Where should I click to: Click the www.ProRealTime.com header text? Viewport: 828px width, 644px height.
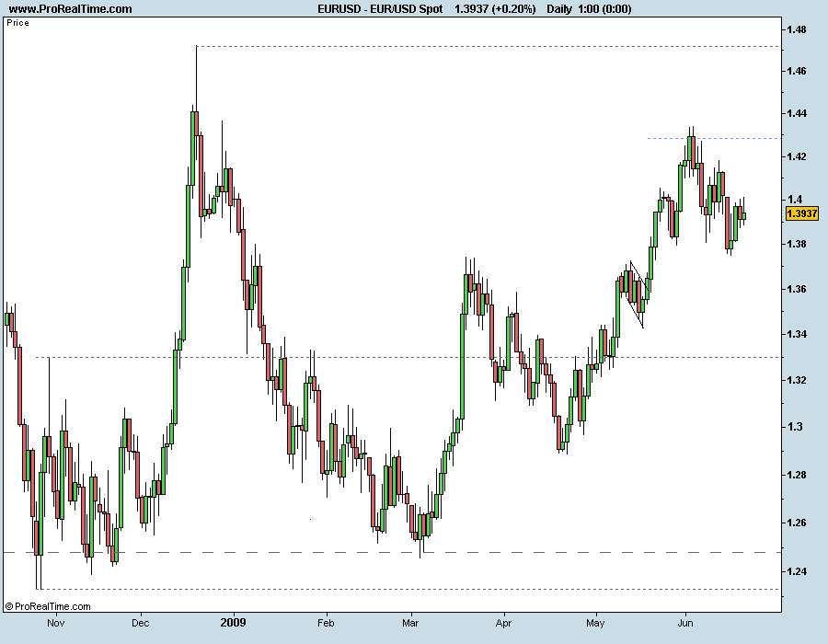70,8
